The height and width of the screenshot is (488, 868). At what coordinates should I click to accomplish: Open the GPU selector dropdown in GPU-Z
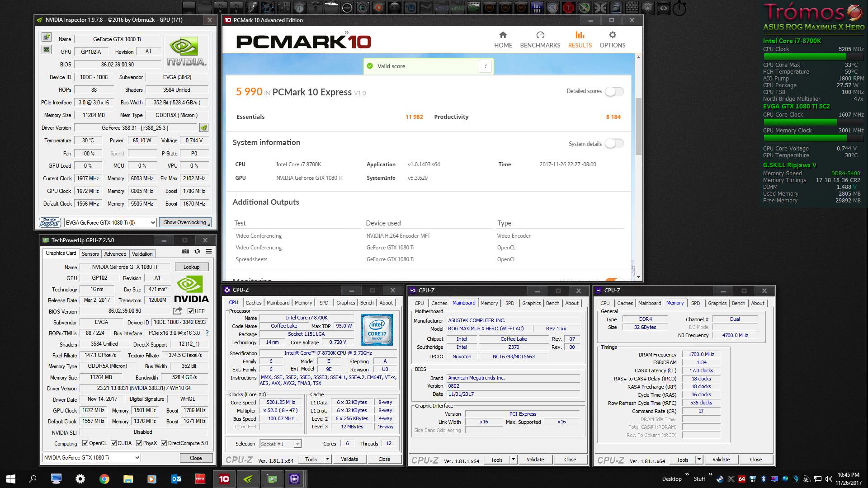click(x=92, y=458)
